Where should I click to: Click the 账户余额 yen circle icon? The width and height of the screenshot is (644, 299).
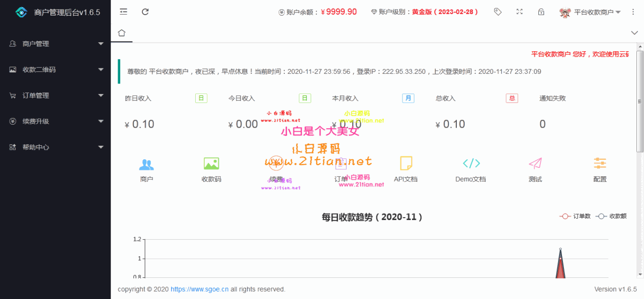(282, 12)
